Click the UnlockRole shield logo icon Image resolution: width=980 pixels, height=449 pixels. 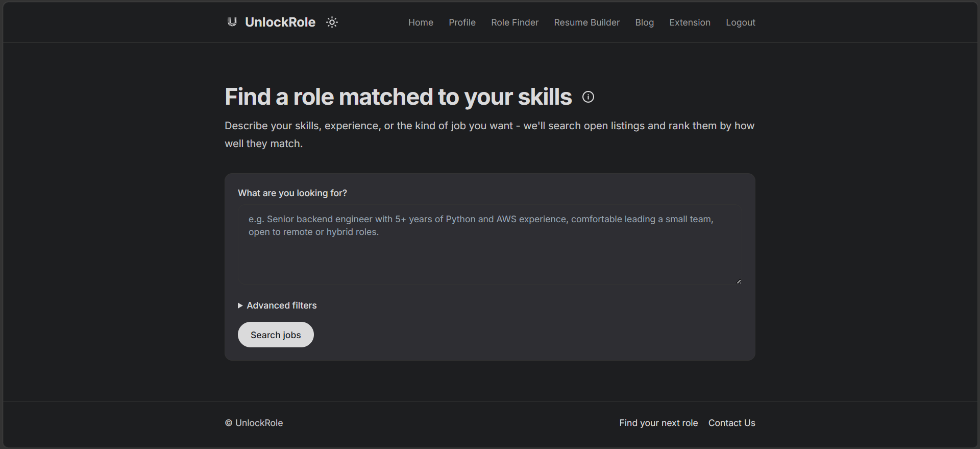tap(232, 22)
